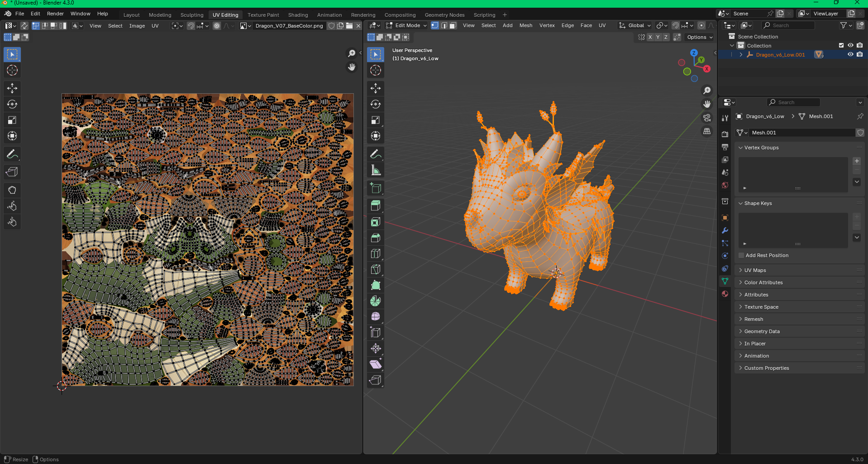Select the Rotate tool in 3D viewport
Viewport: 868px width, 464px height.
(376, 104)
